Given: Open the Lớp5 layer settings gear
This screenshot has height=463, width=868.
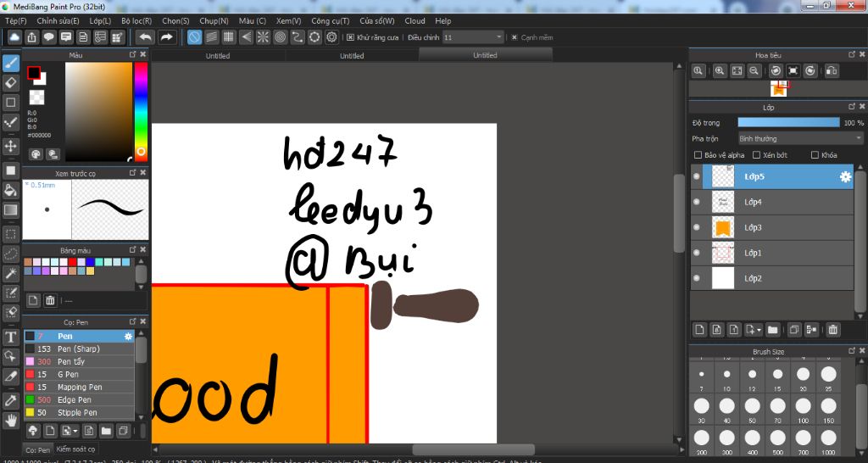Looking at the screenshot, I should click(845, 176).
